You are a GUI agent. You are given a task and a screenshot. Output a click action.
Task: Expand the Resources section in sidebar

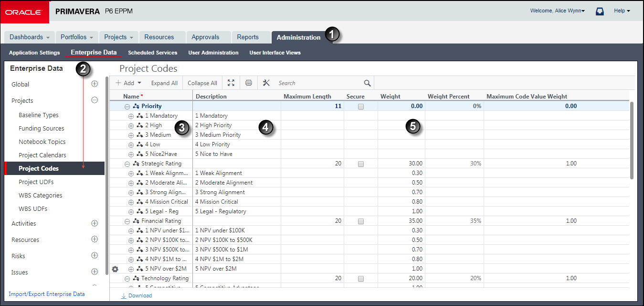pos(95,239)
